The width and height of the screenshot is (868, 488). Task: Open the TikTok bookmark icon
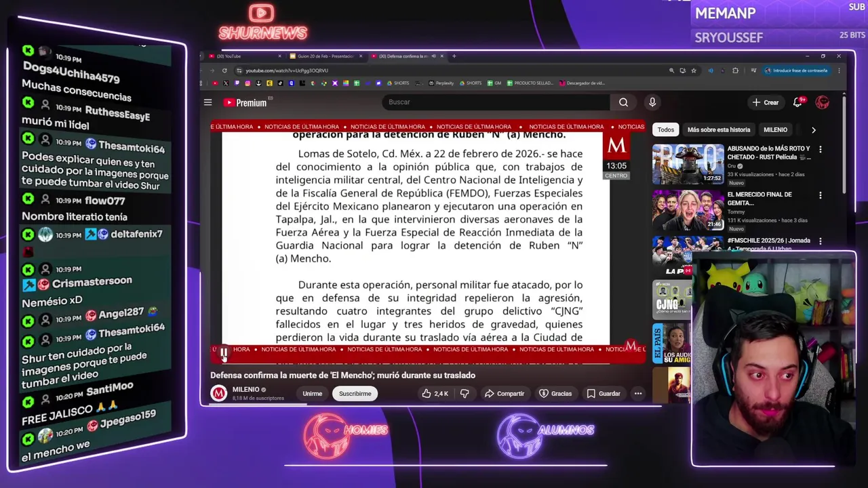coord(280,83)
